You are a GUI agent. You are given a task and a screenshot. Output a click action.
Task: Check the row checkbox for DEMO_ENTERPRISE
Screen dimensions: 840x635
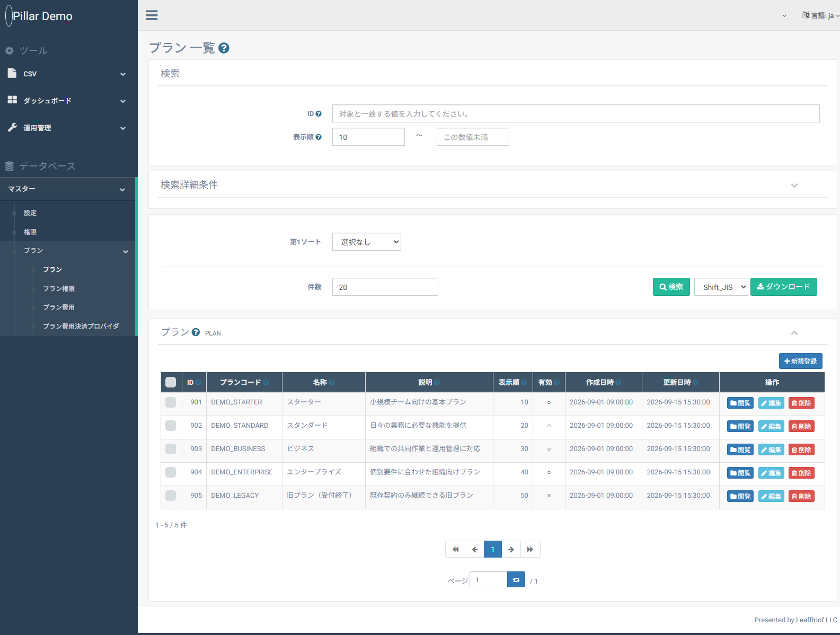[171, 472]
